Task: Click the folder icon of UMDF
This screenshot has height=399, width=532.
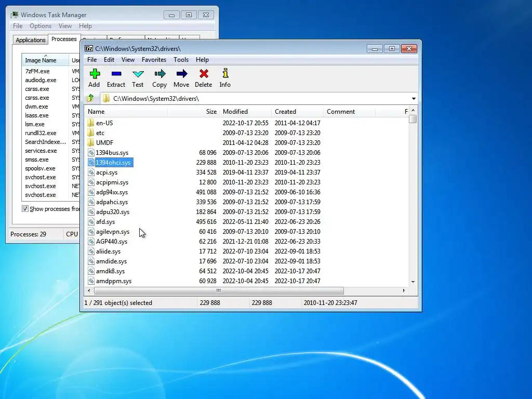Action: pos(90,142)
